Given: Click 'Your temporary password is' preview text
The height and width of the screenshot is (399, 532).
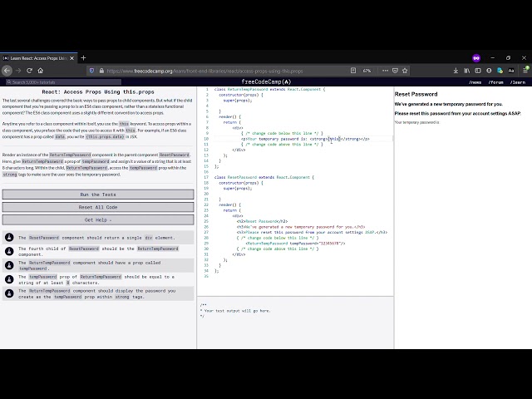Looking at the screenshot, I should (x=416, y=122).
